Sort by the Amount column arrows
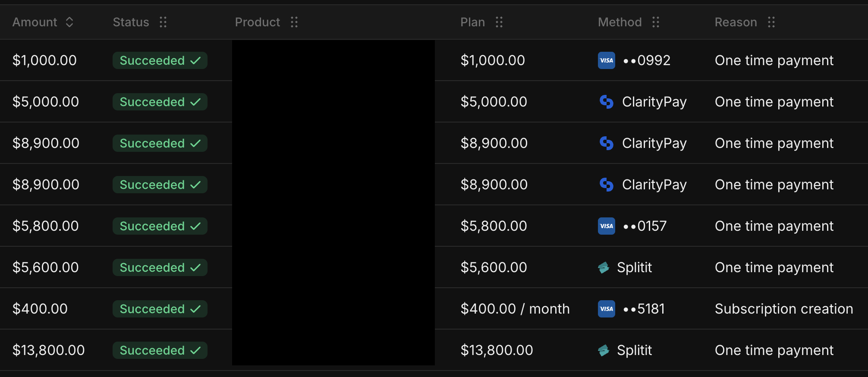 [69, 22]
